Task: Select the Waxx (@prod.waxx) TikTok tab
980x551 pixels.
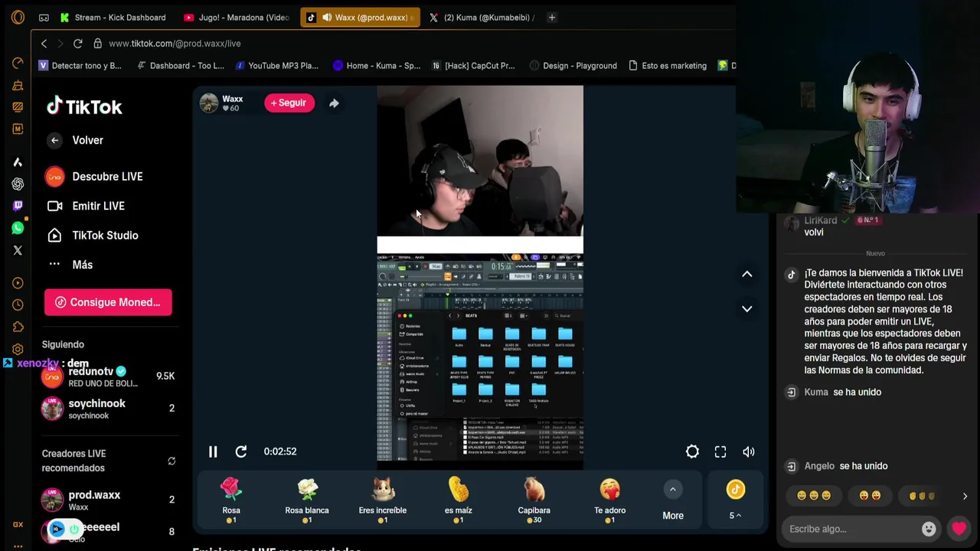Action: tap(361, 18)
